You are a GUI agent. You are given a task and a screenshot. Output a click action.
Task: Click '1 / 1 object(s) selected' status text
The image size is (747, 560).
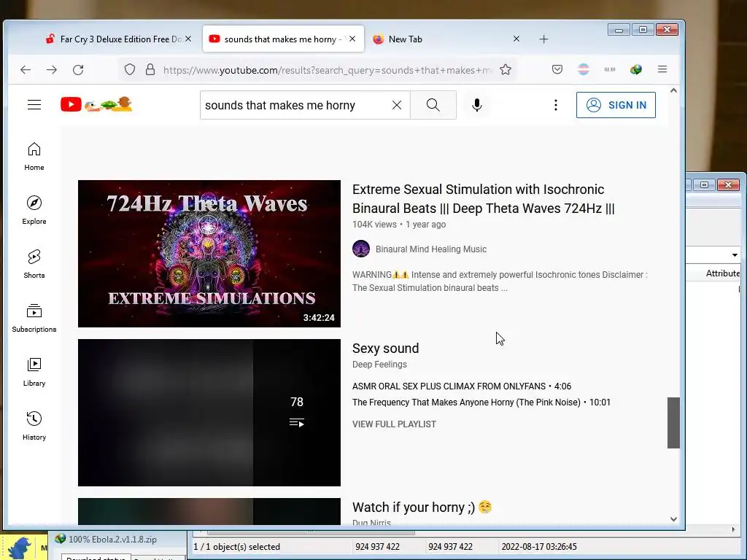coord(237,547)
